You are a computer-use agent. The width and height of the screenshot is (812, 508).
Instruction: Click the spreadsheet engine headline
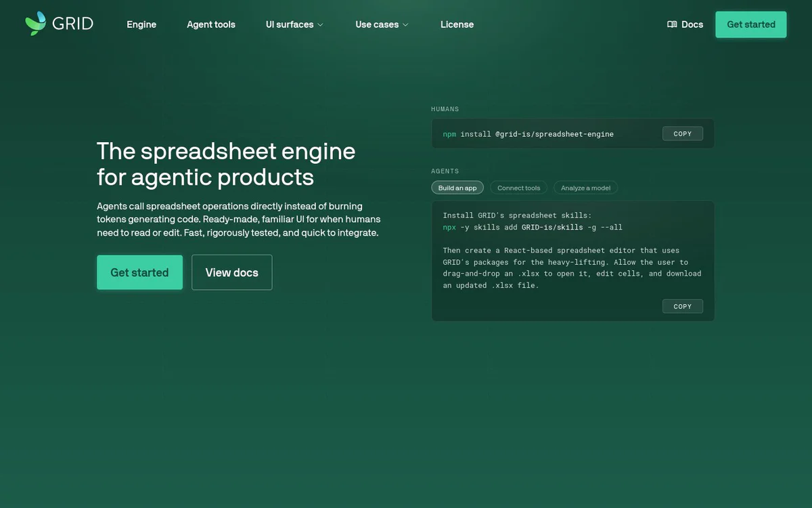pos(226,164)
